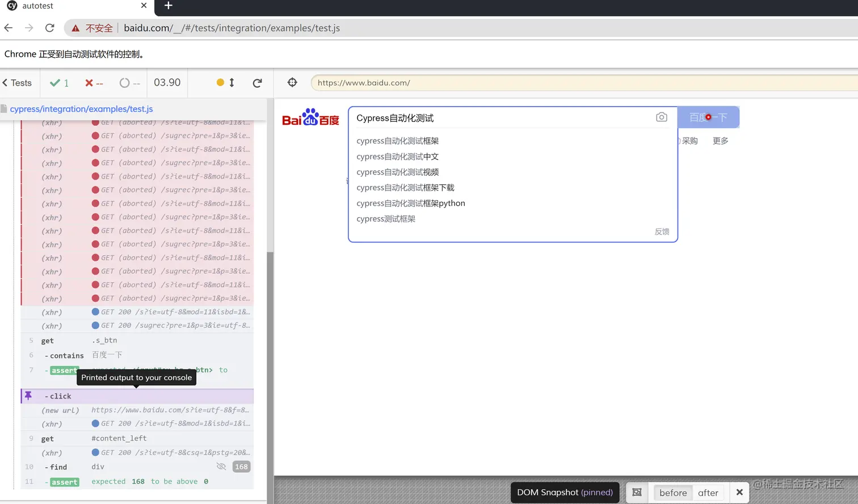The width and height of the screenshot is (858, 504).
Task: Close the pinned DOM snapshot
Action: (739, 493)
